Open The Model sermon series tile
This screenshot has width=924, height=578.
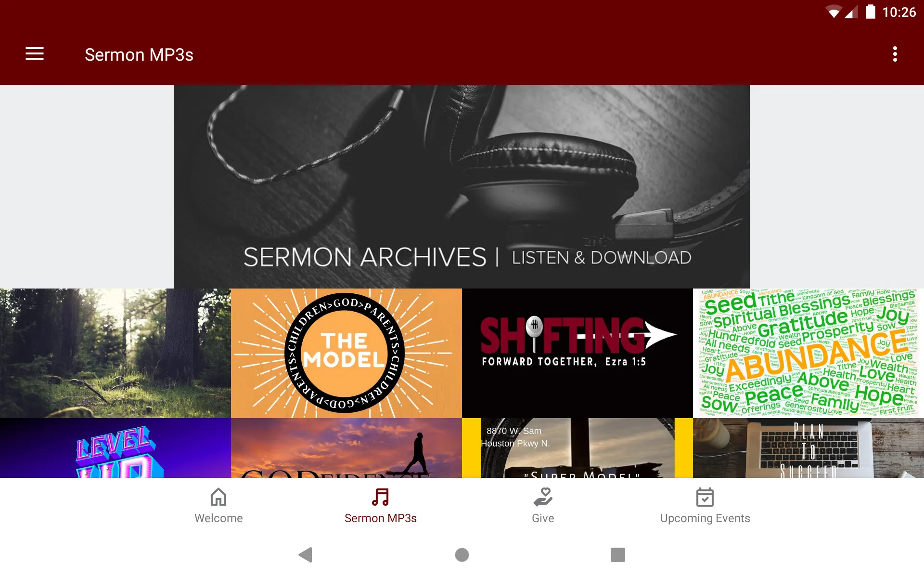click(346, 353)
